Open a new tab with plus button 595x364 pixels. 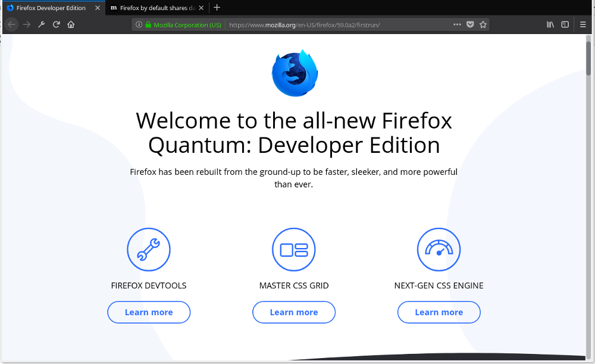click(x=217, y=8)
